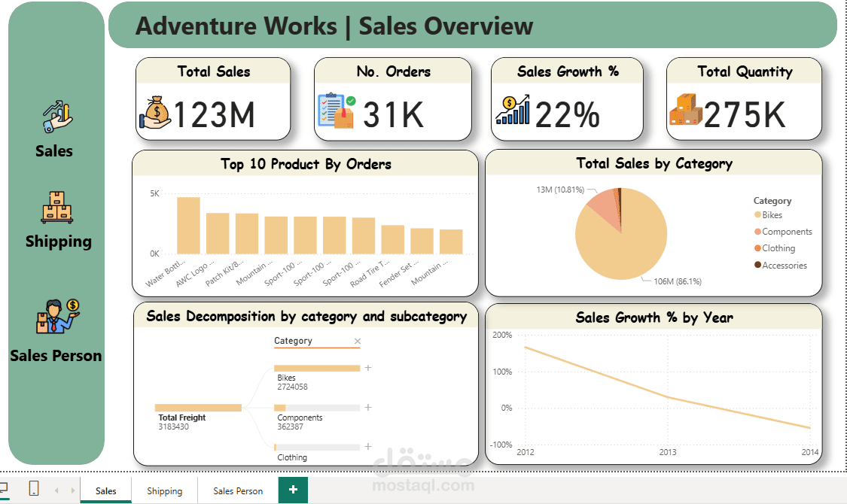847x504 pixels.
Task: Click the Water Bottle bar in Top 10 chart
Action: pyautogui.click(x=188, y=225)
